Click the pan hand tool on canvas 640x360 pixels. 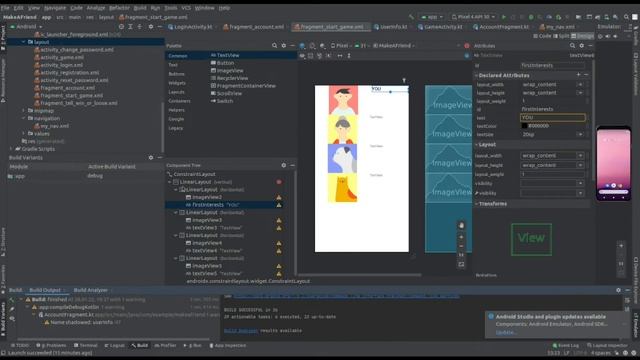[x=461, y=225]
